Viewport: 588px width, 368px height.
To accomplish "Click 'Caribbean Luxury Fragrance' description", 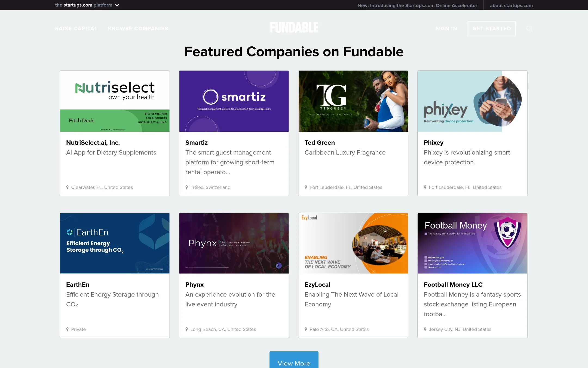I will point(345,152).
